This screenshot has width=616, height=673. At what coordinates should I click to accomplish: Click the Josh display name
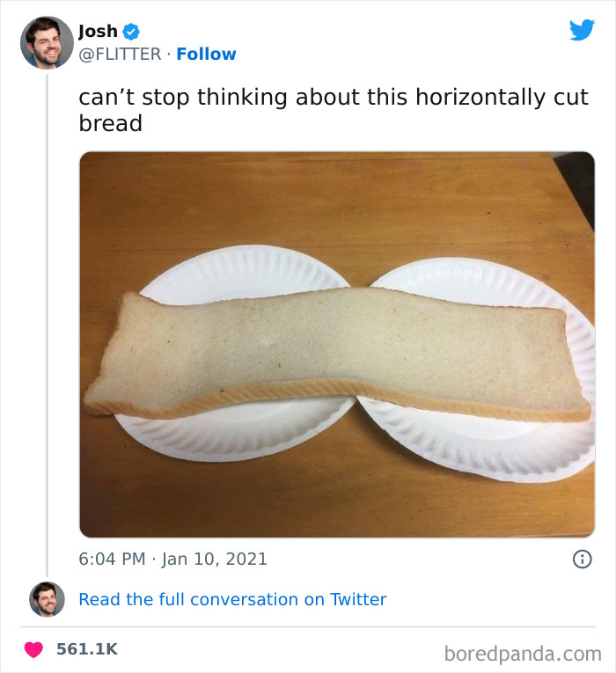(98, 31)
